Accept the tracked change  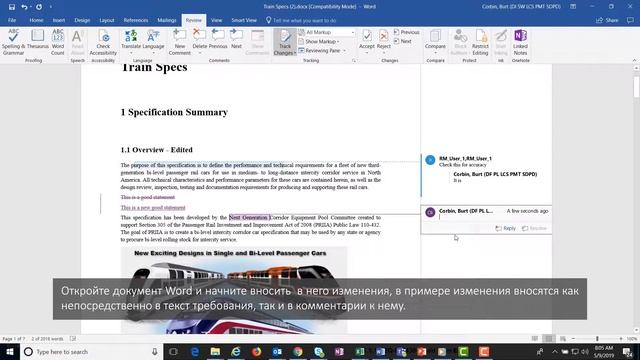tap(367, 38)
